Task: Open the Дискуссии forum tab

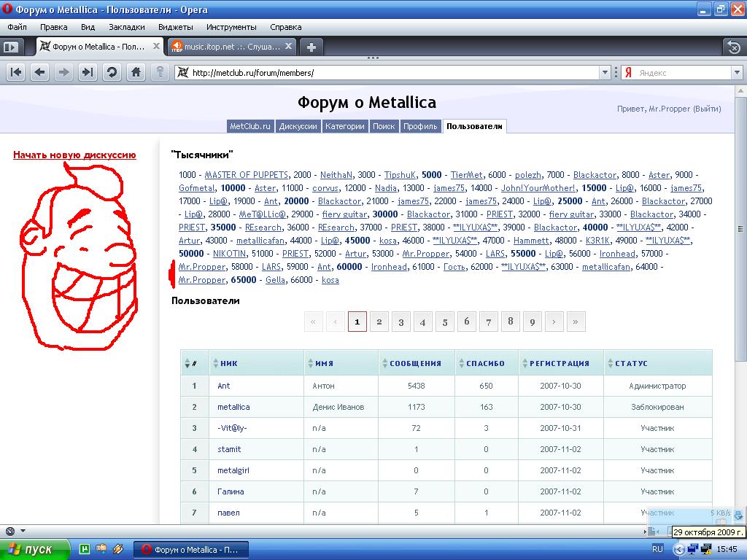Action: [298, 126]
